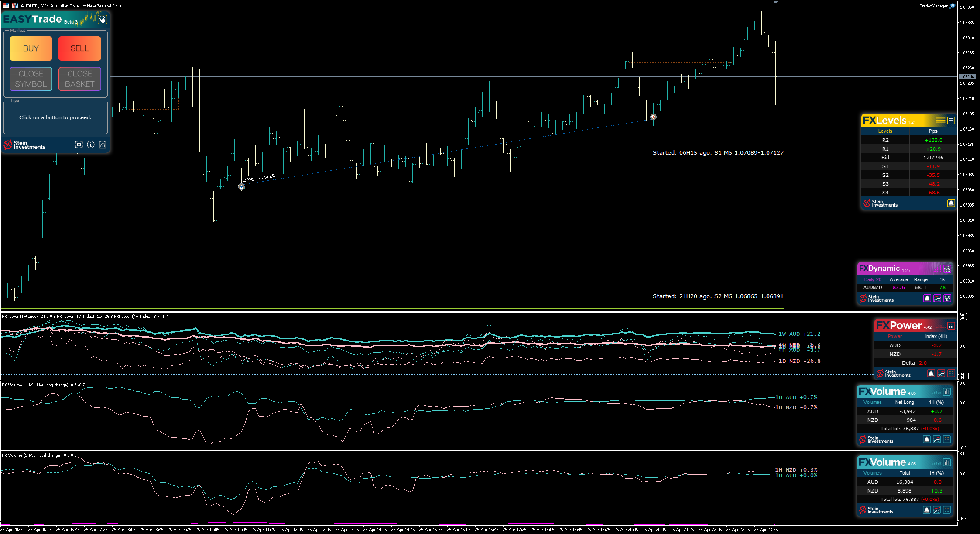Open the FXPower chart lines icon
980x534 pixels.
[941, 373]
